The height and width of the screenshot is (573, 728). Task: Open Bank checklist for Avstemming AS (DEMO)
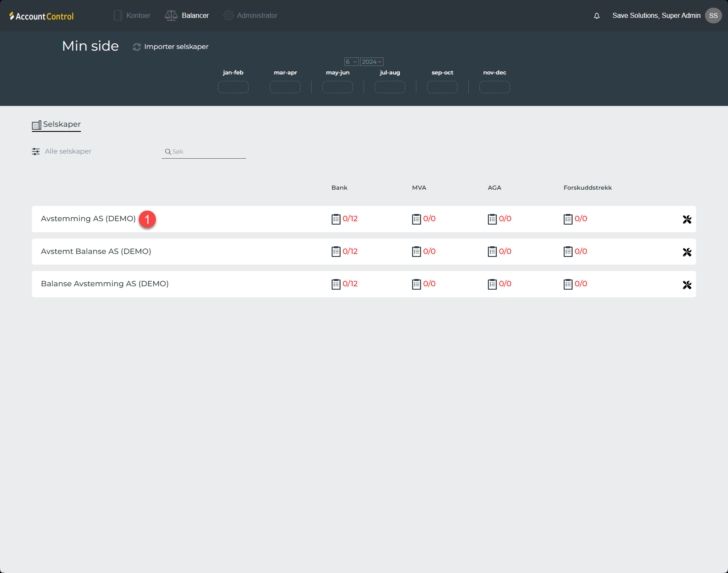pyautogui.click(x=336, y=219)
